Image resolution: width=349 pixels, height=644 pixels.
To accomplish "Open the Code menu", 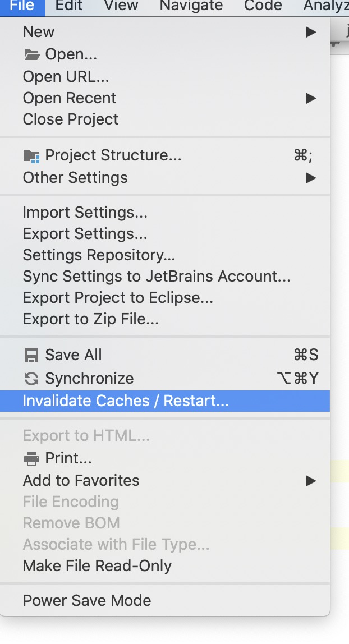I will point(263,6).
